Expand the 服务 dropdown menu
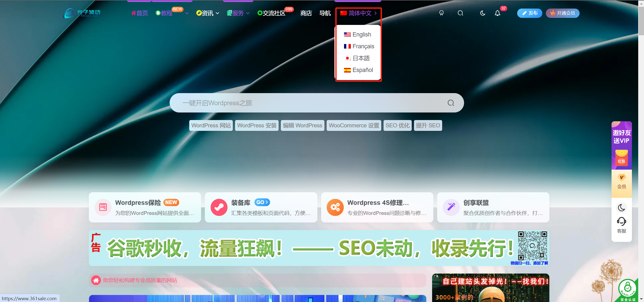 click(x=248, y=13)
